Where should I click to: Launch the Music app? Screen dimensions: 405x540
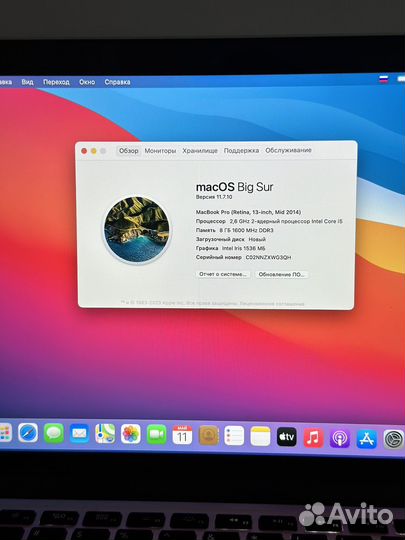tap(313, 438)
